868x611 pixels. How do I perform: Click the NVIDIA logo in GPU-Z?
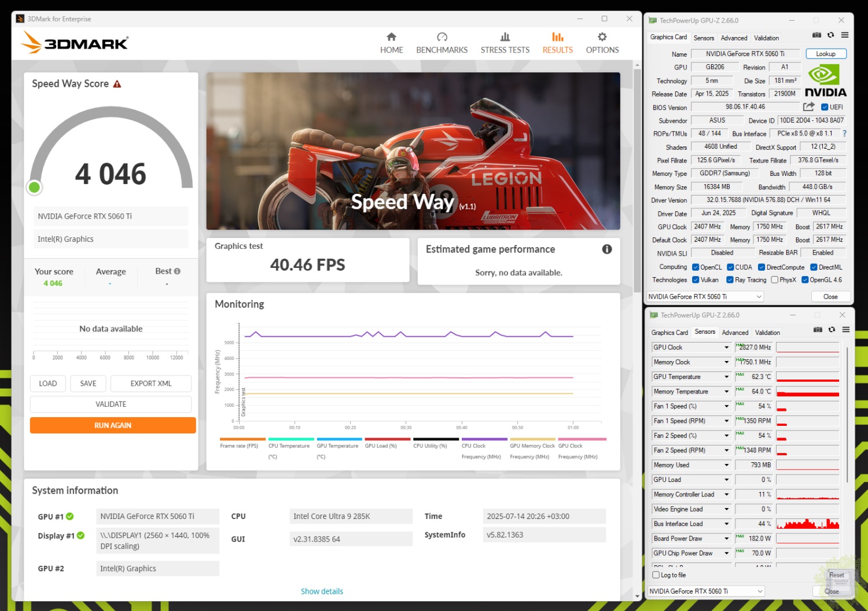point(826,80)
